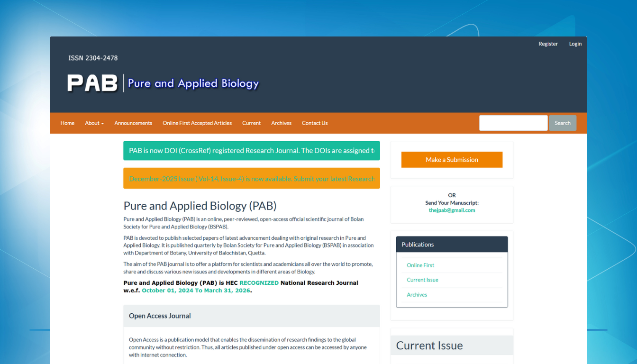Viewport: 637px width, 364px height.
Task: Click the Register link at top right
Action: click(x=548, y=44)
